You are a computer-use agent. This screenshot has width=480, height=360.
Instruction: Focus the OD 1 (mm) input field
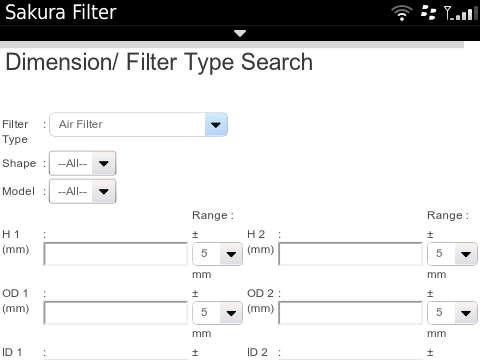pos(116,313)
